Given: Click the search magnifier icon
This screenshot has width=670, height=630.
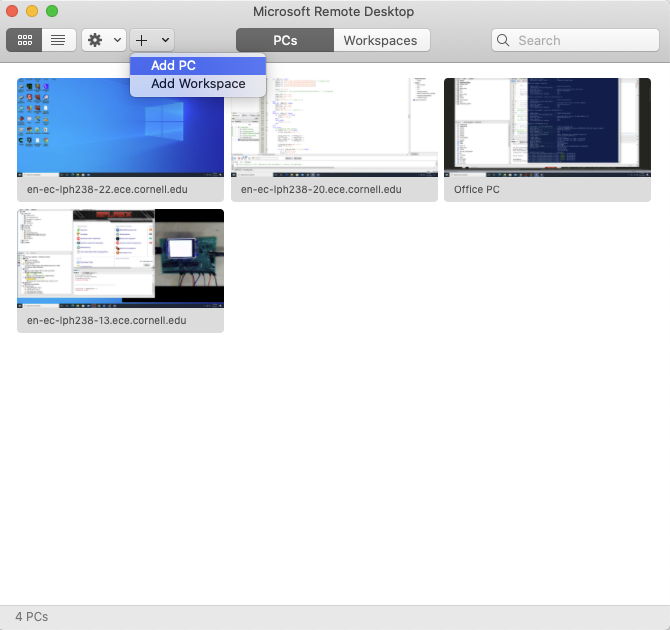Looking at the screenshot, I should (505, 40).
